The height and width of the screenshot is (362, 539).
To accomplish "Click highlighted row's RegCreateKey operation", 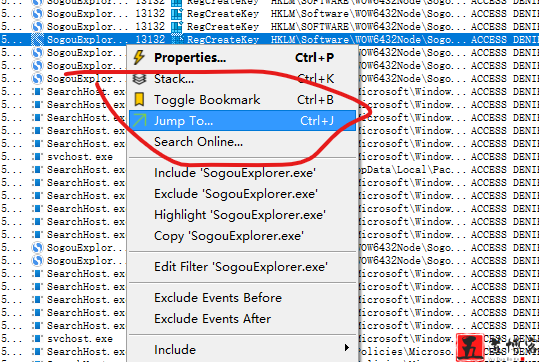I will (223, 40).
